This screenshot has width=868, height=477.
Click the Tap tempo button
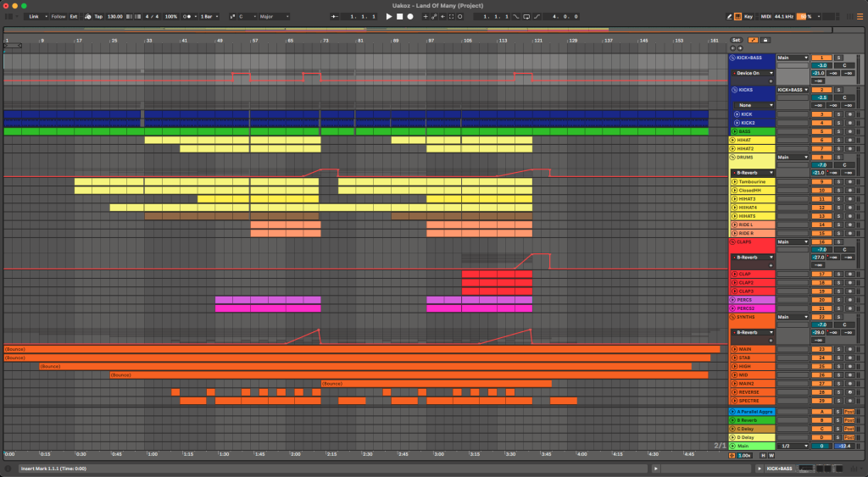(x=98, y=17)
